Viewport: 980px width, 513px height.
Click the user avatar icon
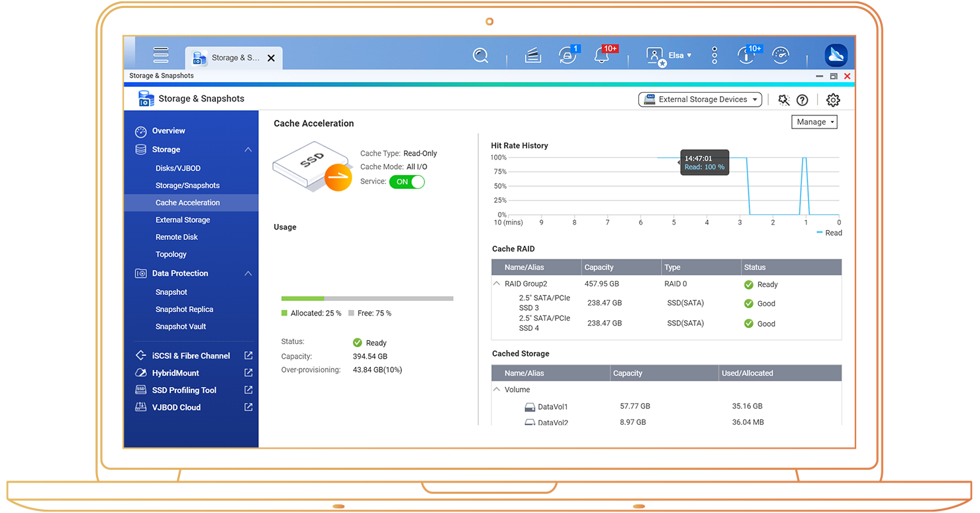[x=655, y=56]
